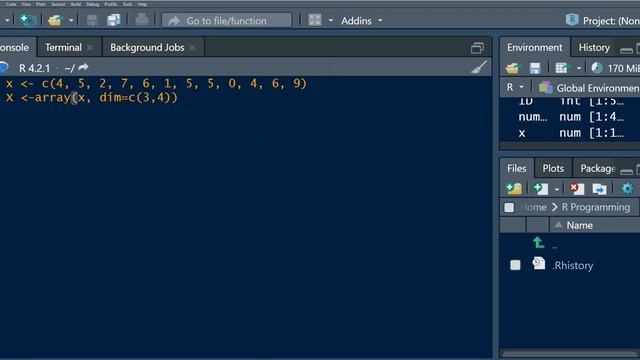Click the new blank file icon in Files

(x=541, y=188)
